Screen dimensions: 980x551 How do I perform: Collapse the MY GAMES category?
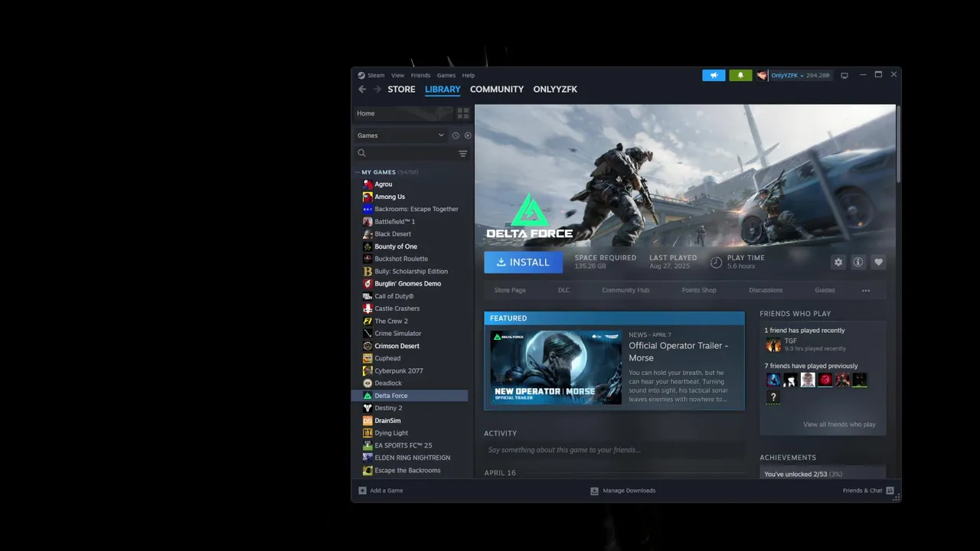point(357,173)
